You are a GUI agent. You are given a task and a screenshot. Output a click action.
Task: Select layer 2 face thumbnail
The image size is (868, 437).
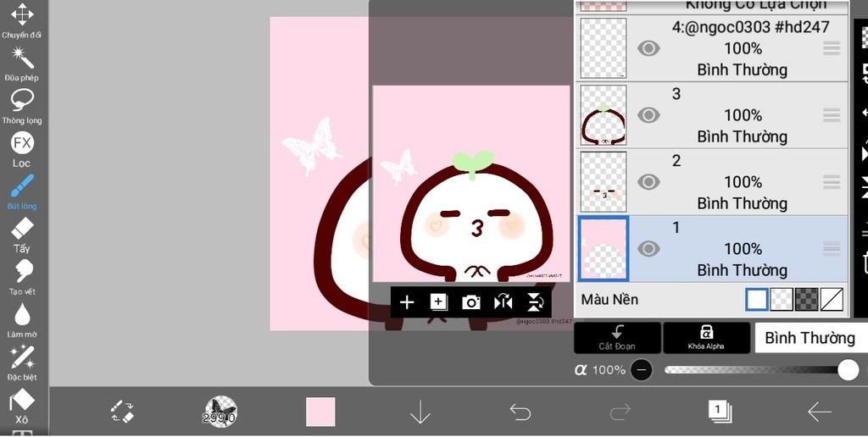click(x=604, y=182)
